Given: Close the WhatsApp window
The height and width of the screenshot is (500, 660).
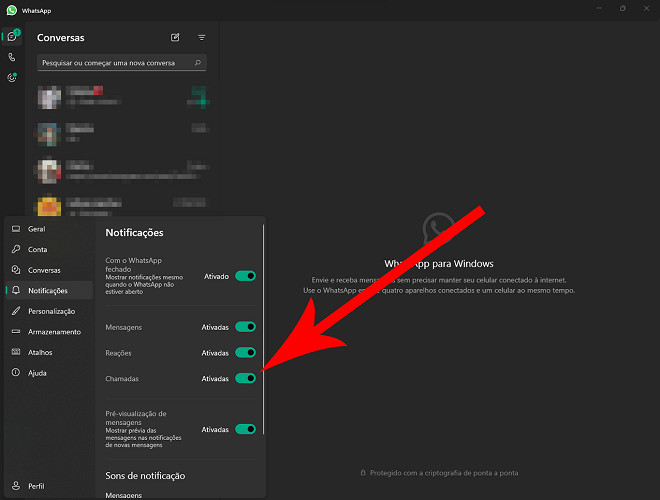Looking at the screenshot, I should coord(647,8).
